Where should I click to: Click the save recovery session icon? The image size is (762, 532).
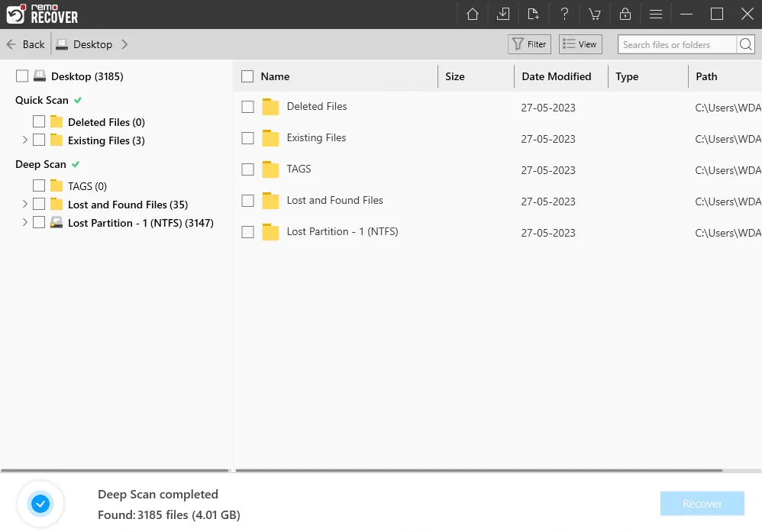pyautogui.click(x=503, y=14)
